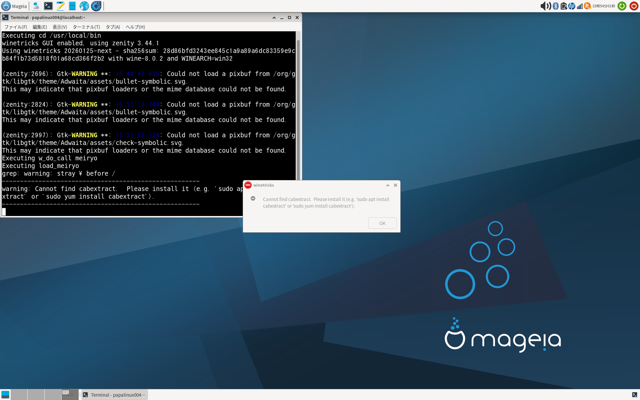This screenshot has height=400, width=640.
Task: Click the red logout panel button
Action: (x=633, y=6)
